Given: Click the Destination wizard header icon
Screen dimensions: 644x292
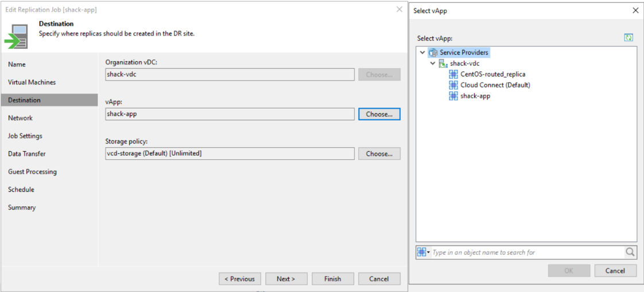Looking at the screenshot, I should (x=17, y=36).
